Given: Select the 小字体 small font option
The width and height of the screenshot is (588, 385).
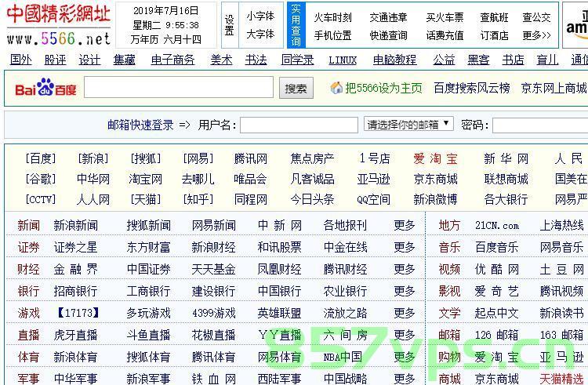Looking at the screenshot, I should pyautogui.click(x=260, y=16).
